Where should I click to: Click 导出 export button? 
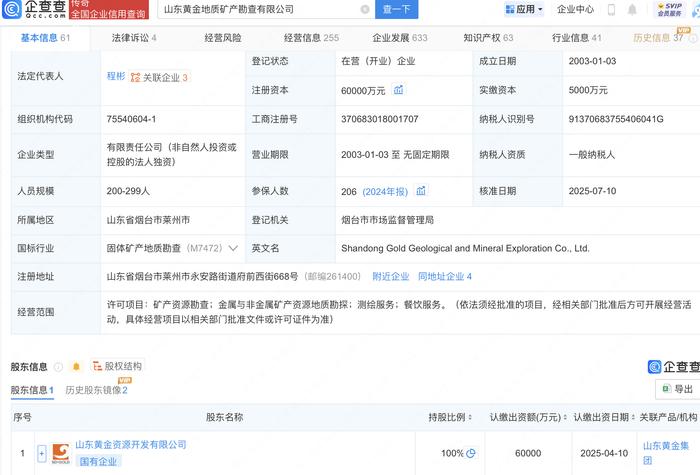pos(678,389)
